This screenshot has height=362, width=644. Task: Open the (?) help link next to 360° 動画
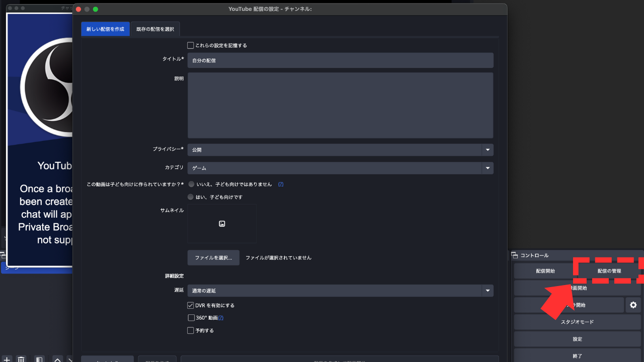tap(220, 318)
